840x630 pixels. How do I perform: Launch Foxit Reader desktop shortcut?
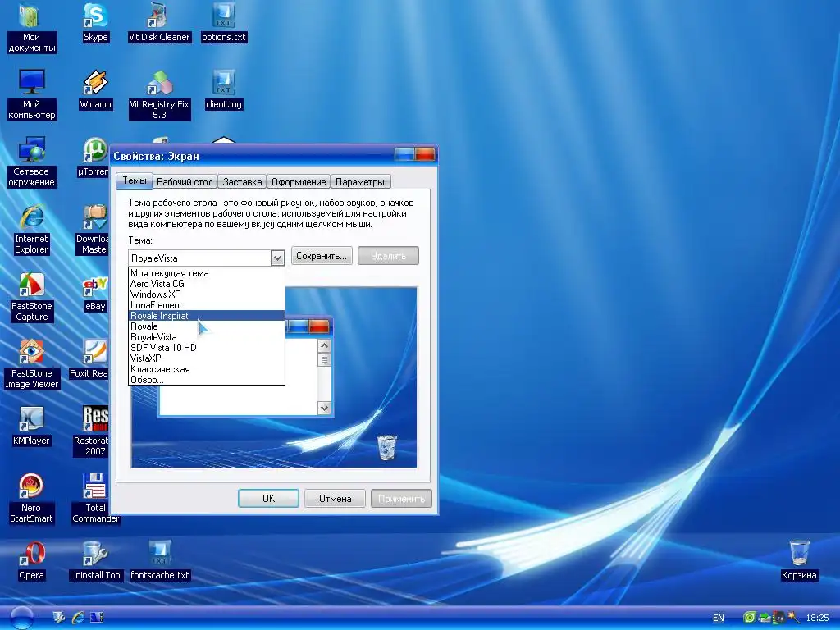tap(89, 359)
